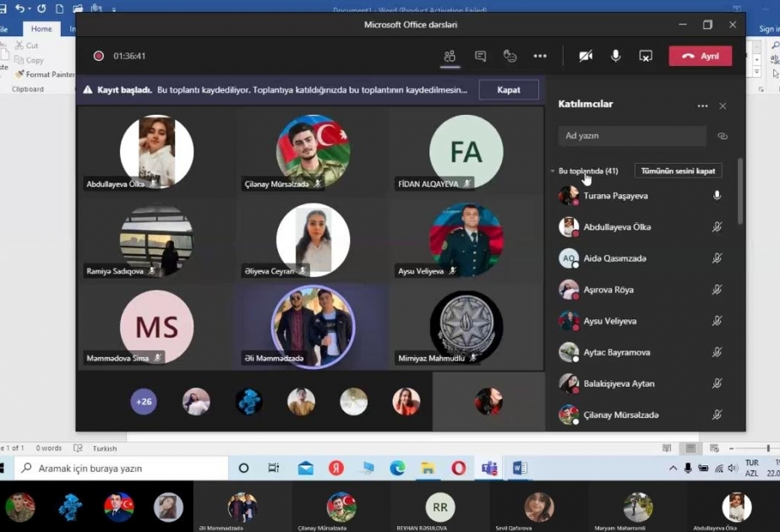Close the Katılımcılar panel
Image resolution: width=780 pixels, height=532 pixels.
click(x=723, y=106)
